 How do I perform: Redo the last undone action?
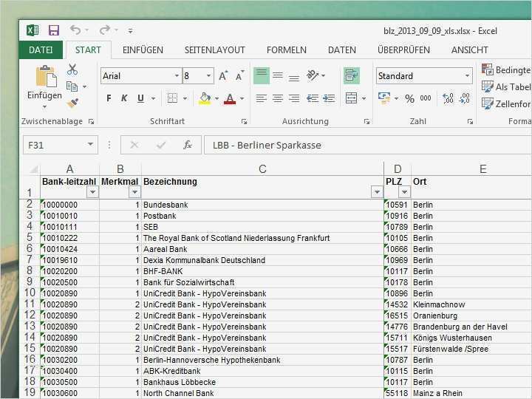point(105,30)
